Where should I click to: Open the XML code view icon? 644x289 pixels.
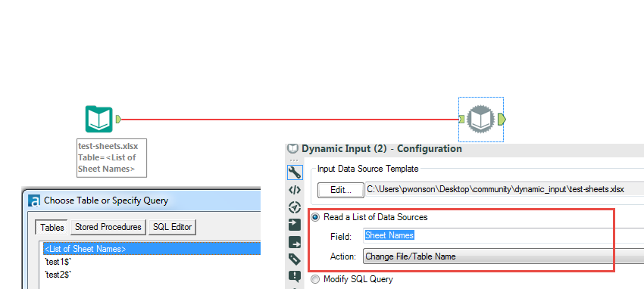[x=295, y=190]
